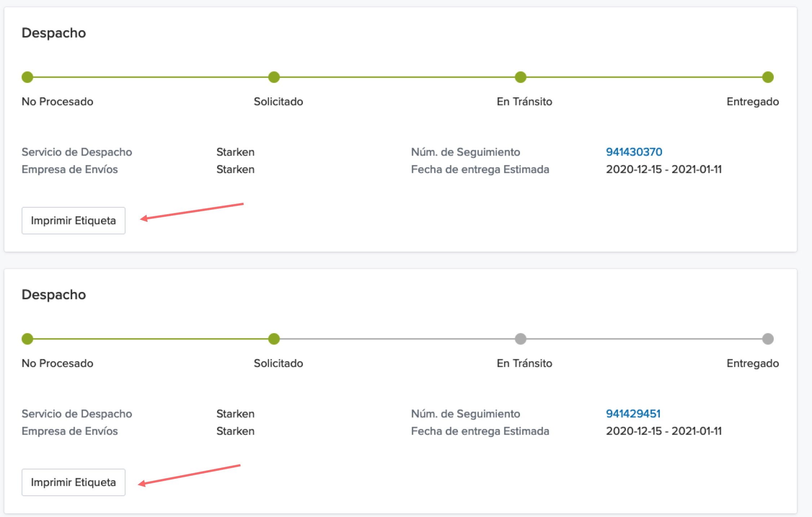This screenshot has height=517, width=812.
Task: Click the estimated delivery dates for shipment 941430370
Action: 663,169
